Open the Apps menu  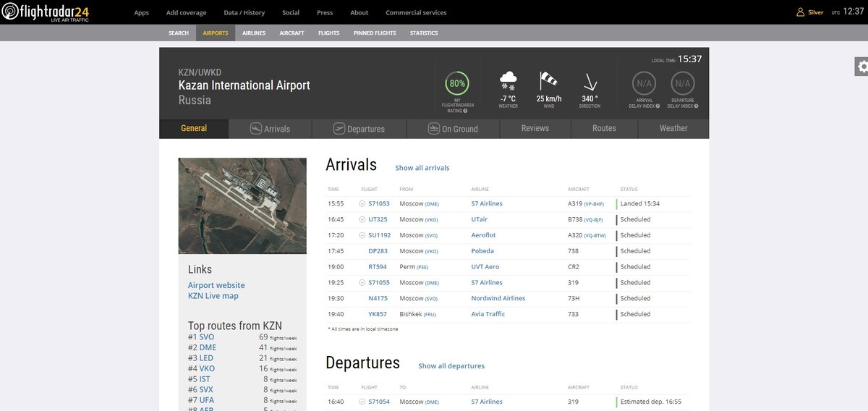142,12
